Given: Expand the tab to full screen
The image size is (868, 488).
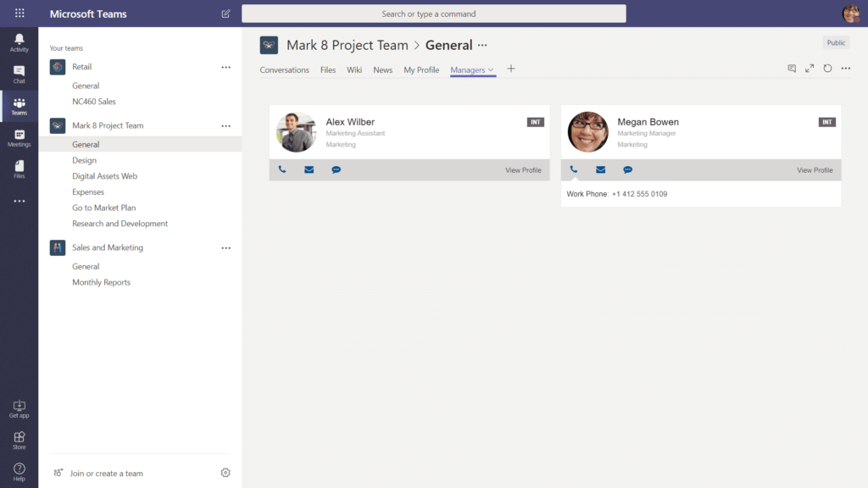Looking at the screenshot, I should (810, 68).
